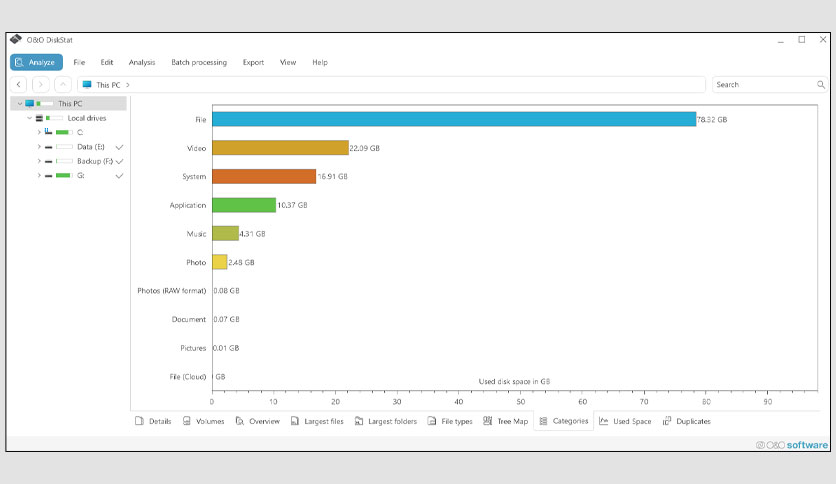Image resolution: width=836 pixels, height=484 pixels.
Task: Switch to the Overview tab
Action: 258,421
